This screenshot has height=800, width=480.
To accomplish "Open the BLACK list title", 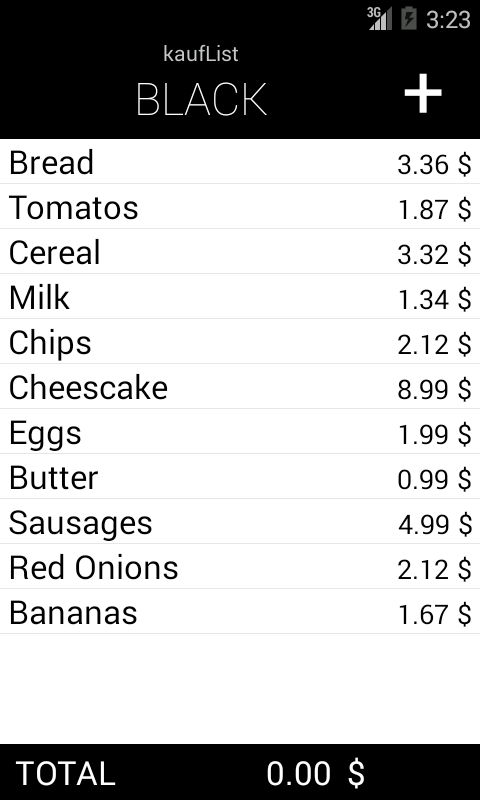I will coord(201,100).
